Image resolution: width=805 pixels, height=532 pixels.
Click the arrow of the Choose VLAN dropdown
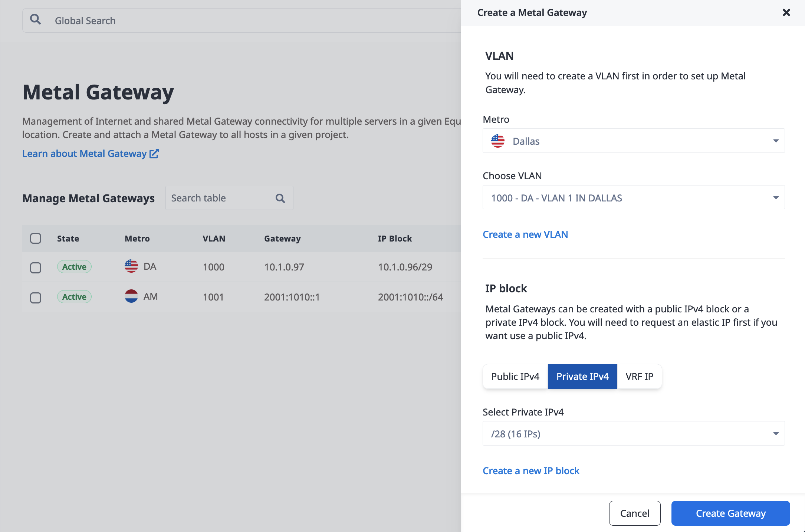776,197
